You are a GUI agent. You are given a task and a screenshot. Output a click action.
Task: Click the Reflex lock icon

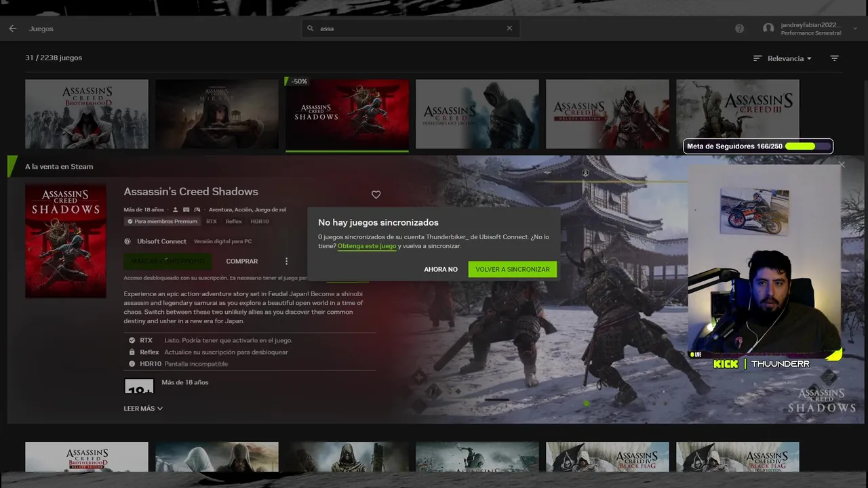coord(132,352)
